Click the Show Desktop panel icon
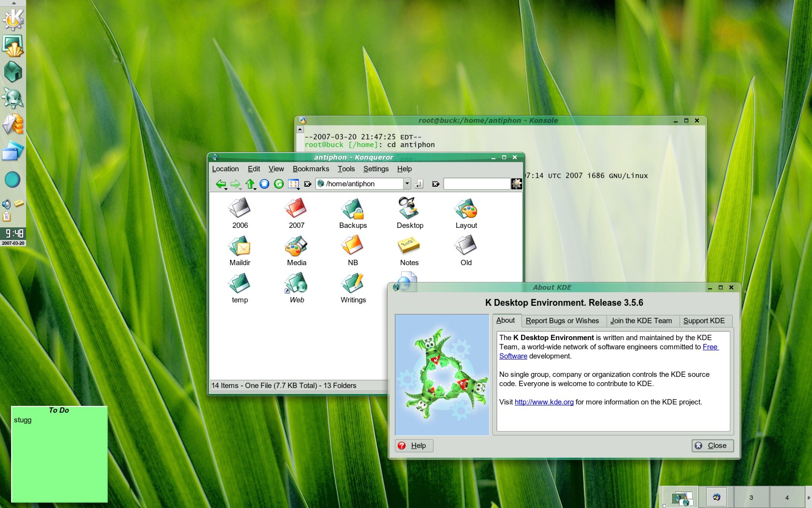This screenshot has width=812, height=508. pyautogui.click(x=13, y=46)
